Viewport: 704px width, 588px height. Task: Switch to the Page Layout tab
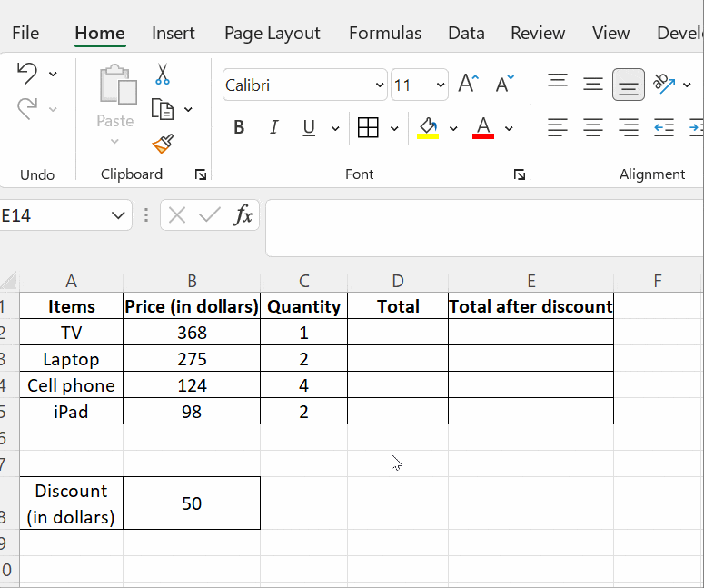click(x=273, y=34)
